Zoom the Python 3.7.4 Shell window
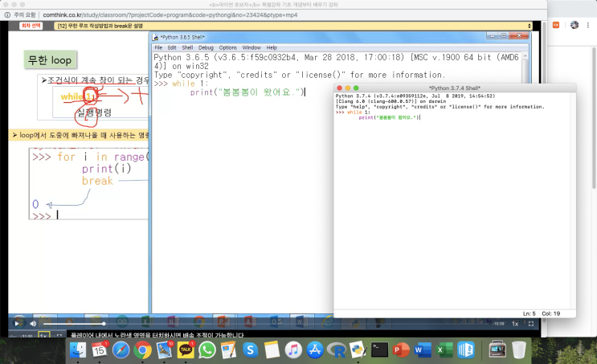 point(357,88)
